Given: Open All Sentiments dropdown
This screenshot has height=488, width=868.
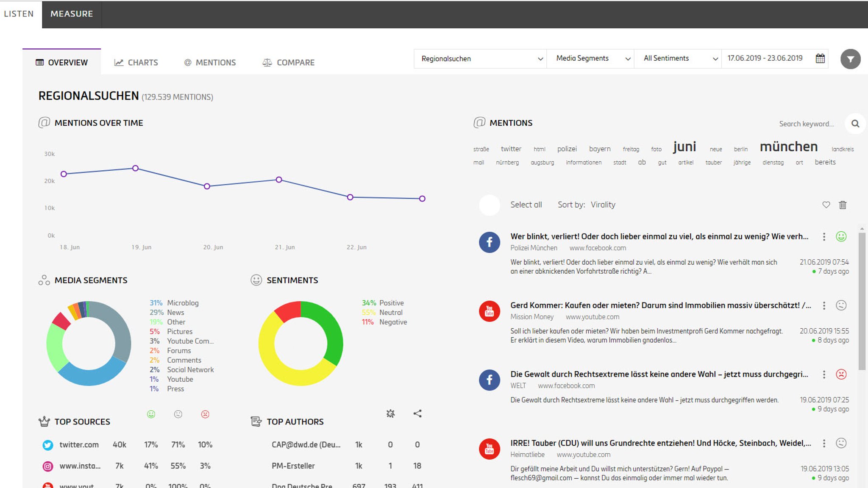Looking at the screenshot, I should tap(678, 58).
